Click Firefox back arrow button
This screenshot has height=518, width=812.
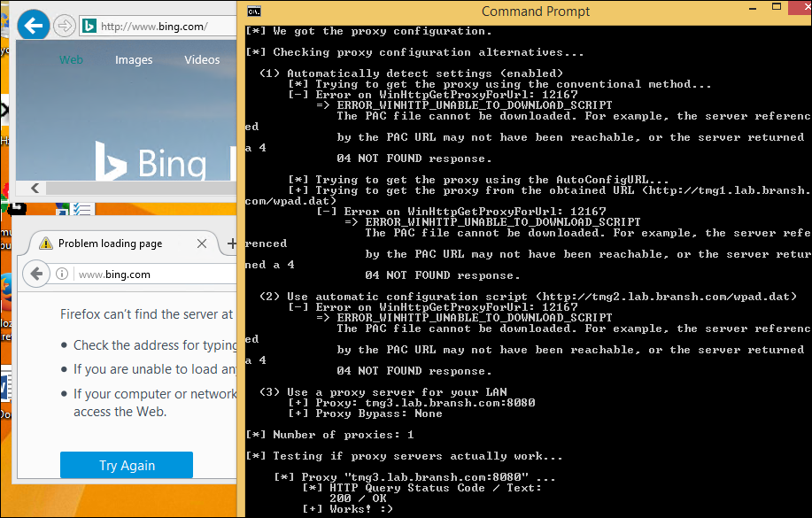pyautogui.click(x=36, y=274)
